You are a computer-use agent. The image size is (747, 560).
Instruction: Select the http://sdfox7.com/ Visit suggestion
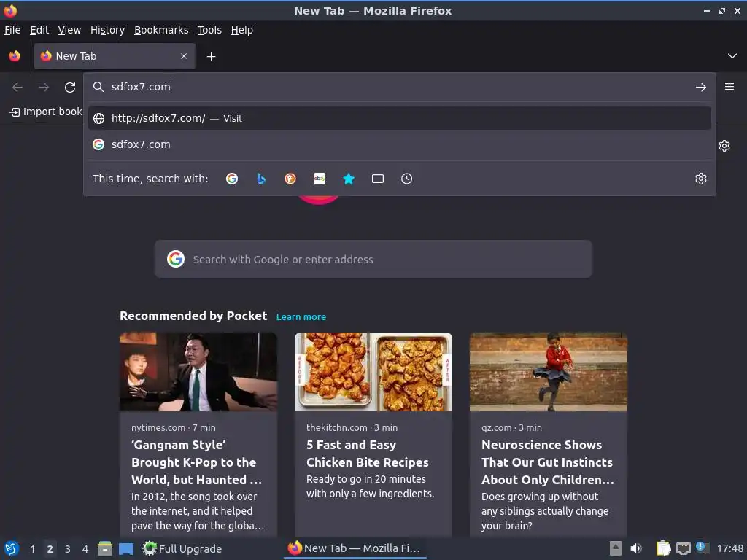coord(399,118)
